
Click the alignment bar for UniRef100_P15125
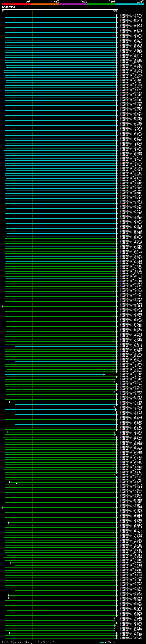point(61,32)
